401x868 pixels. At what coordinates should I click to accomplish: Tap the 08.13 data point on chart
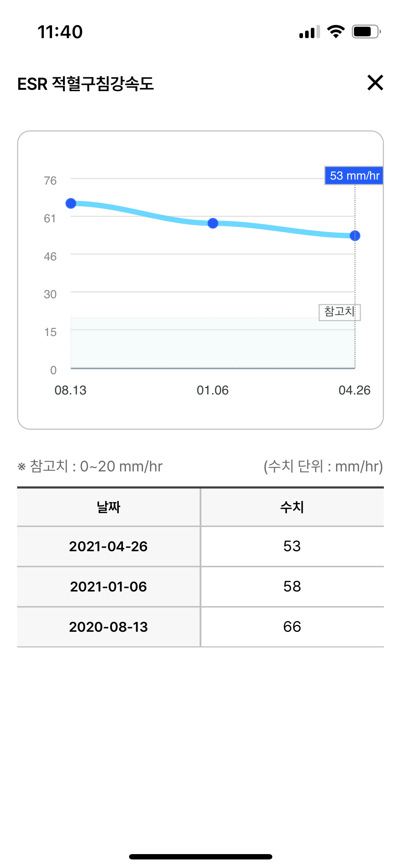click(x=71, y=203)
